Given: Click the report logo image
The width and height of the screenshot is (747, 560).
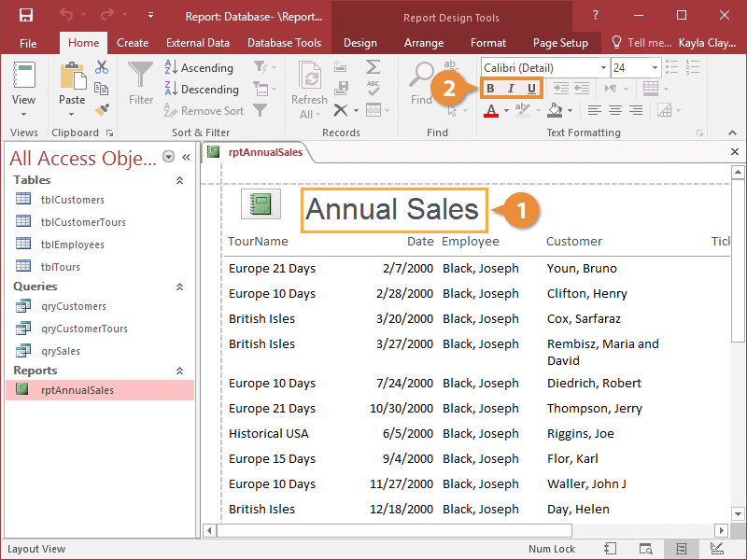Looking at the screenshot, I should point(261,204).
